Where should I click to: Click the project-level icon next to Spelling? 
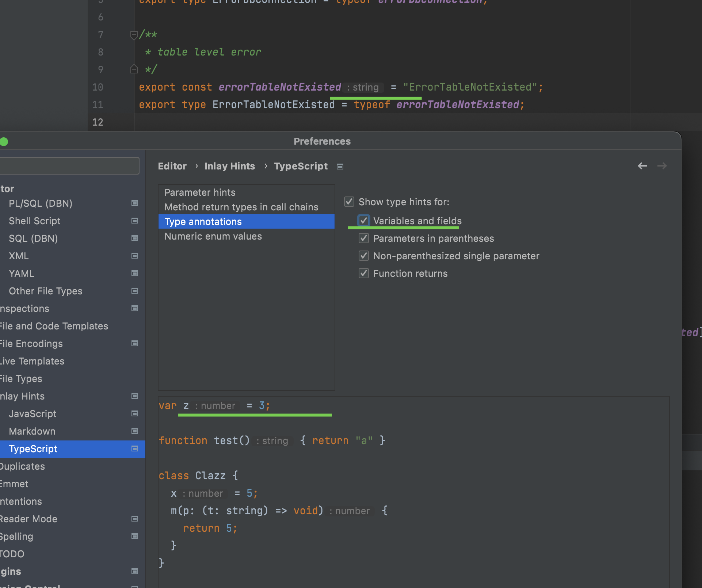[x=135, y=536]
